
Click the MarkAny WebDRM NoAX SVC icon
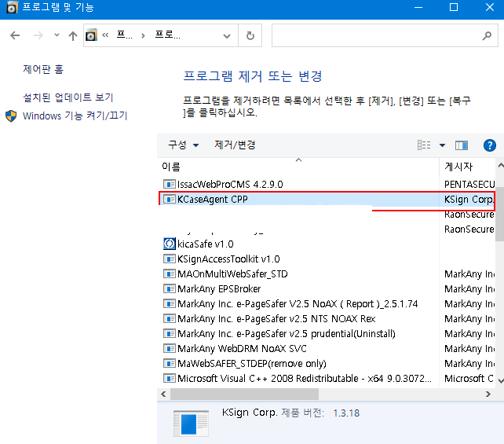point(169,348)
